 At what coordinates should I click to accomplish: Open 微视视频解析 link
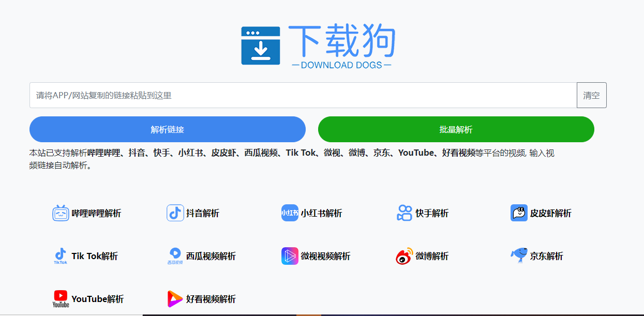pyautogui.click(x=325, y=256)
